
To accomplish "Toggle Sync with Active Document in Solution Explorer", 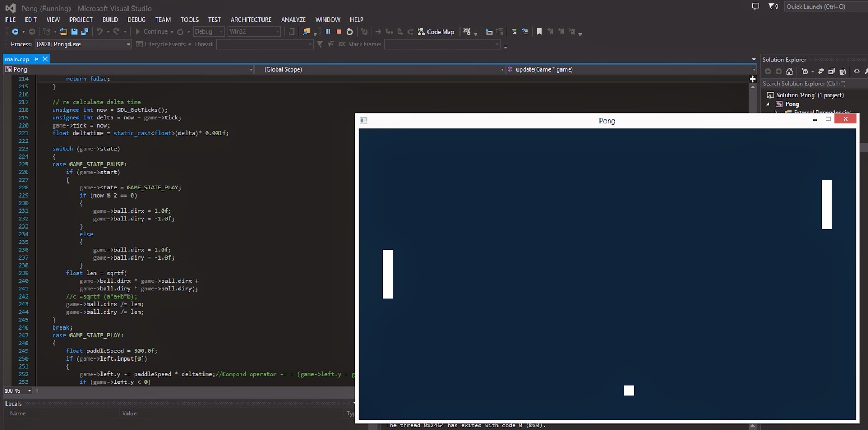I will click(821, 72).
